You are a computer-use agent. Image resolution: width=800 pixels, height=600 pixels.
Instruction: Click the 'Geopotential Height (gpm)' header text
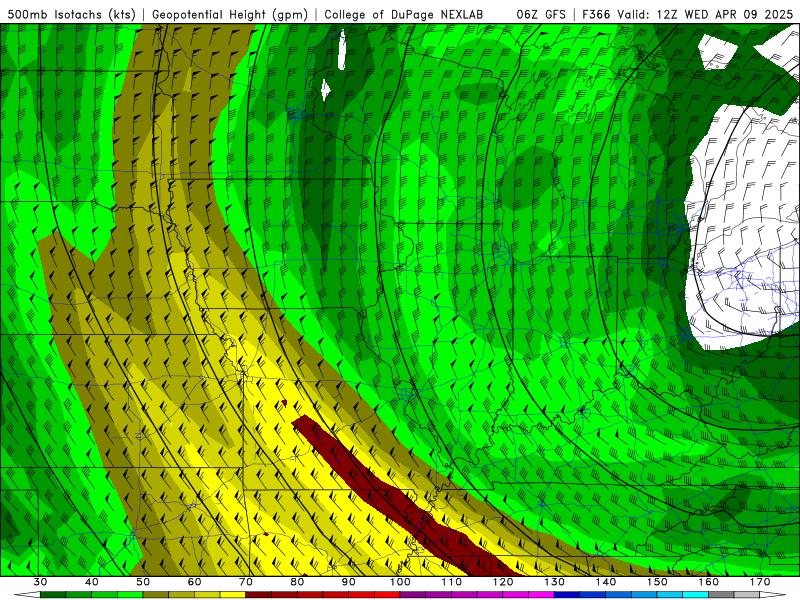230,15
